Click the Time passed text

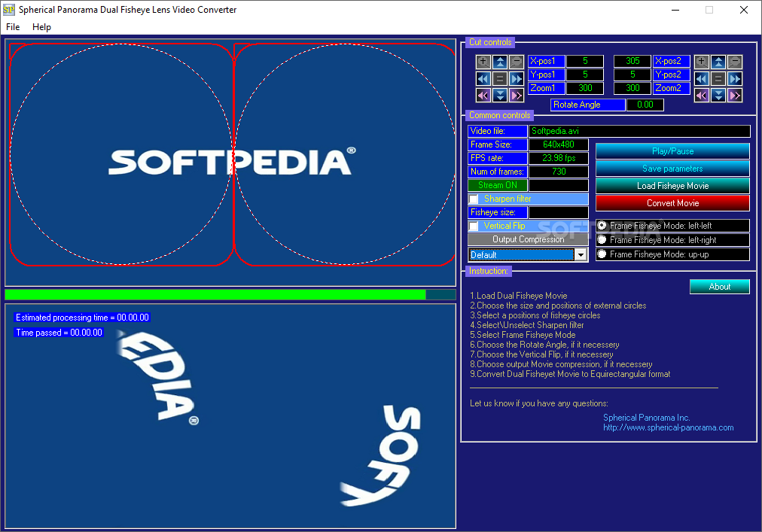(59, 333)
